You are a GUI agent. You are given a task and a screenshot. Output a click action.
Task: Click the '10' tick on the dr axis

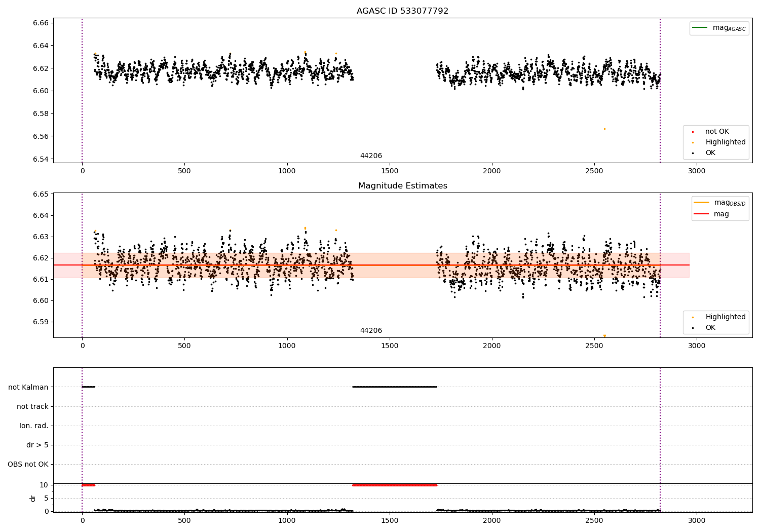click(44, 485)
